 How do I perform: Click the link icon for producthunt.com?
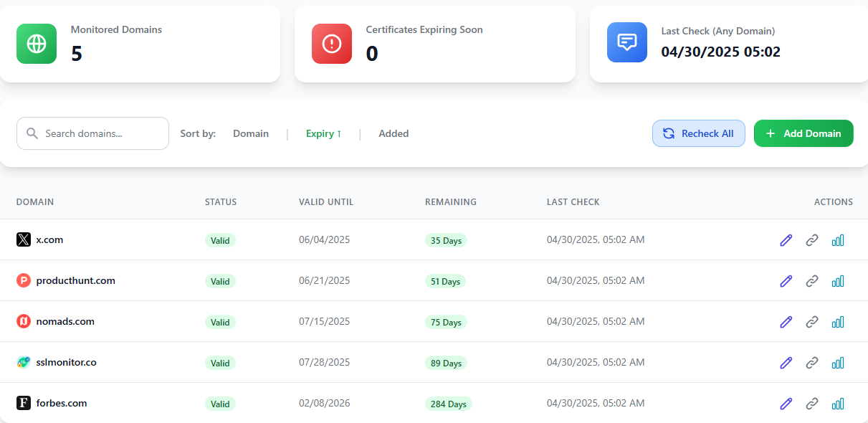tap(811, 281)
